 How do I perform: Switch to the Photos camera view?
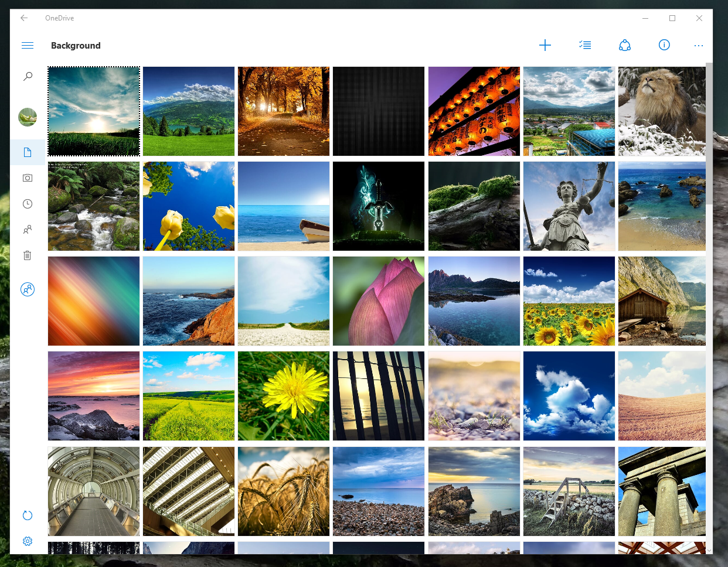[x=27, y=177]
